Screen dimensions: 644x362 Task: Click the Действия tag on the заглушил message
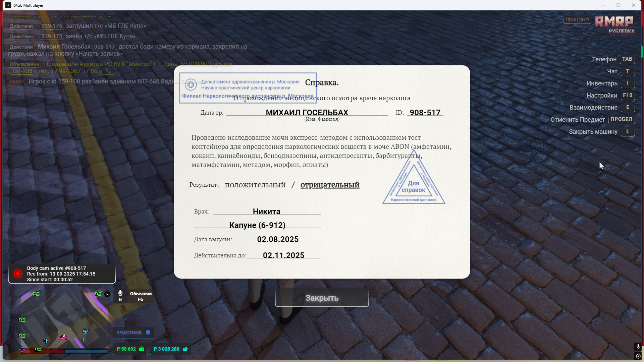(x=21, y=26)
